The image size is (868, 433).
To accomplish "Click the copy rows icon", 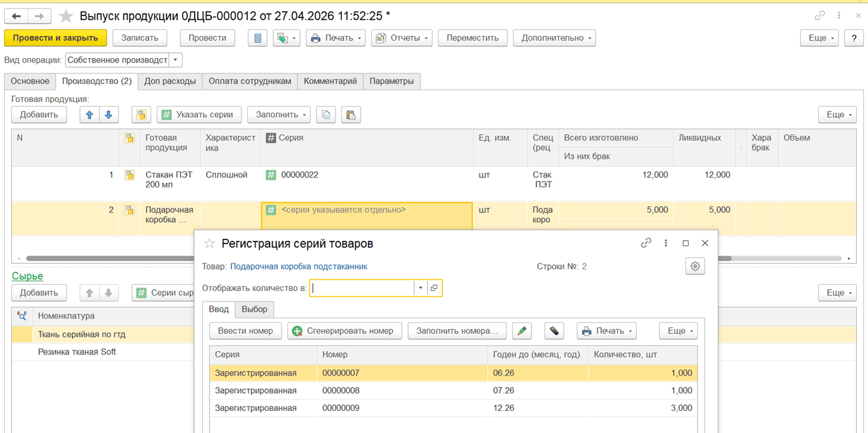I will click(326, 115).
